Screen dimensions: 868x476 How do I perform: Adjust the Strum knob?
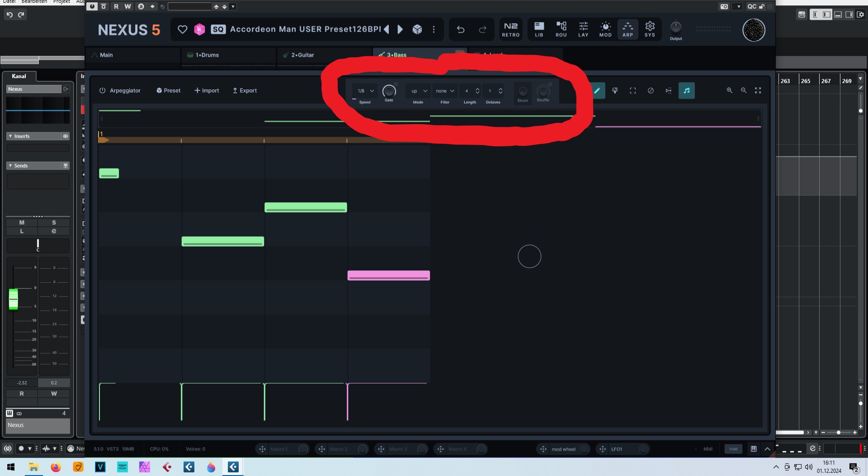(x=523, y=91)
